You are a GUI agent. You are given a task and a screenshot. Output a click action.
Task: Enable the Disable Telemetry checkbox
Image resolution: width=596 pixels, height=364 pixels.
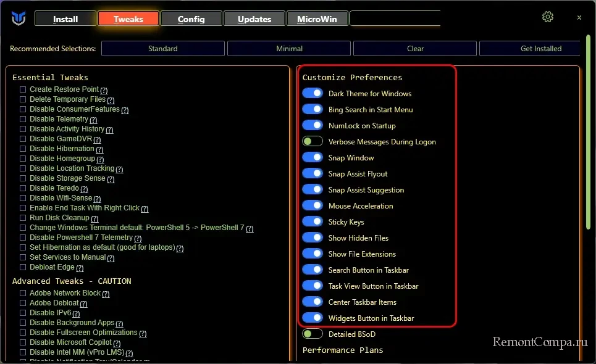pyautogui.click(x=23, y=119)
